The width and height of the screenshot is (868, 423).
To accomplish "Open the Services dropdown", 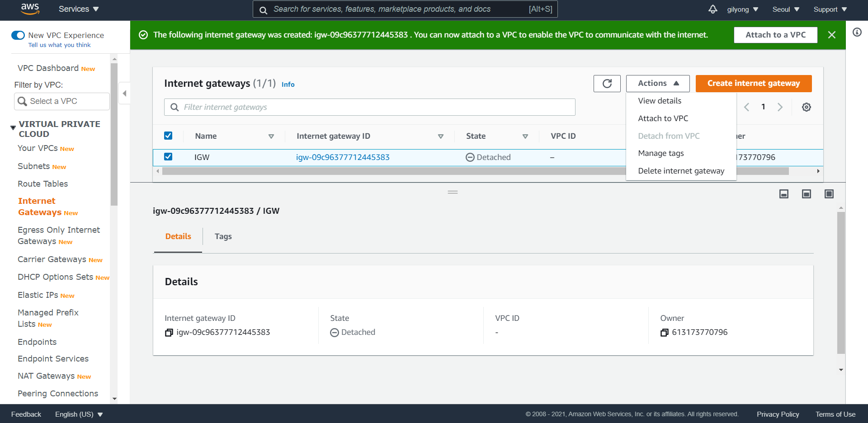I will 79,9.
